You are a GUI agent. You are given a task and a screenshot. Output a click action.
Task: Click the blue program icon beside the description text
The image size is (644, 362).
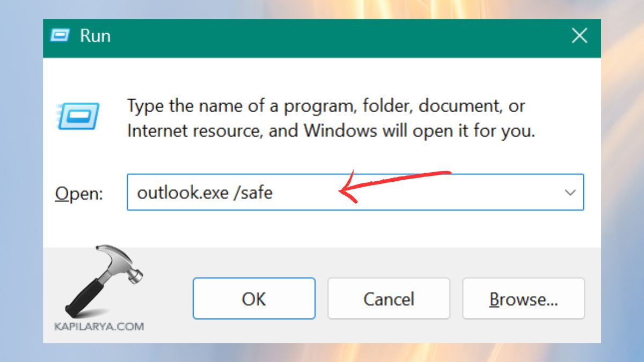point(80,115)
